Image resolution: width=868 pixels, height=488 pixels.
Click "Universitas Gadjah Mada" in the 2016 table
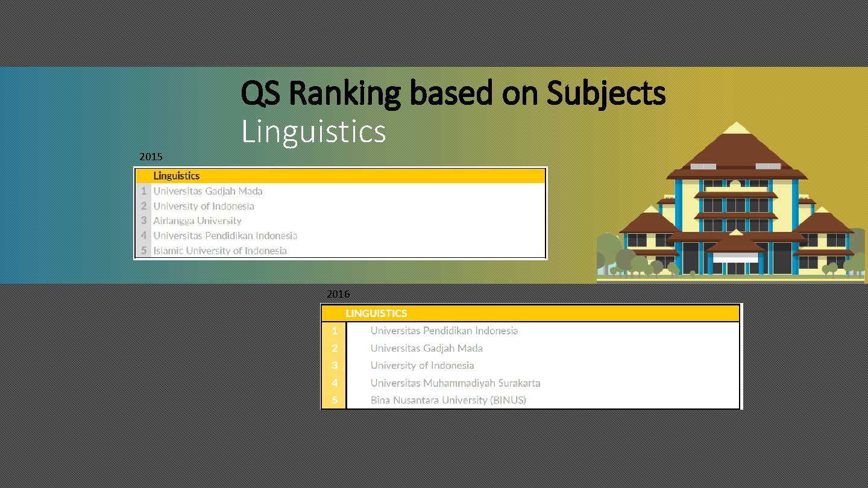[427, 348]
